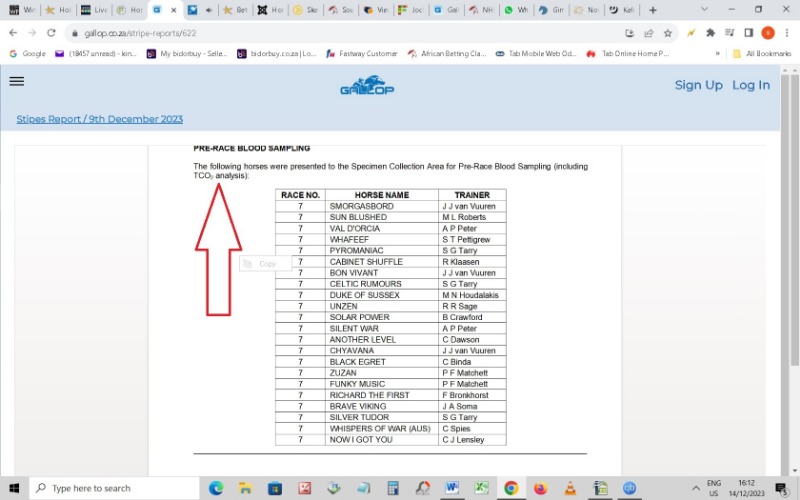The width and height of the screenshot is (800, 500).
Task: Switch to the WhatsApp browser tab
Action: click(x=516, y=10)
